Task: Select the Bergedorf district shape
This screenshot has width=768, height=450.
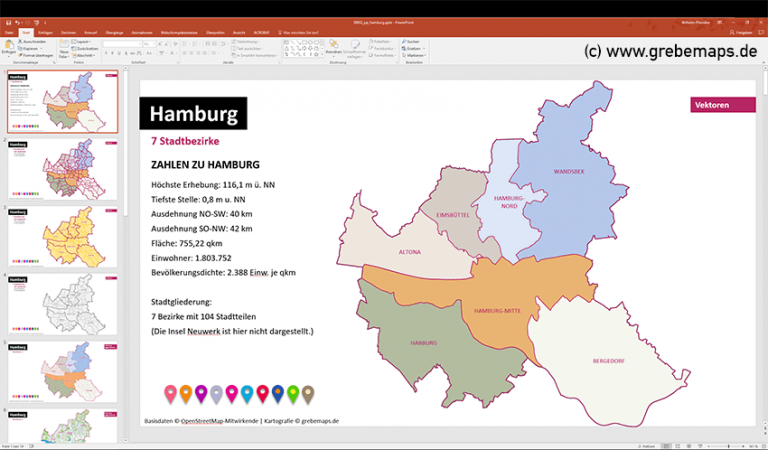Action: click(608, 361)
